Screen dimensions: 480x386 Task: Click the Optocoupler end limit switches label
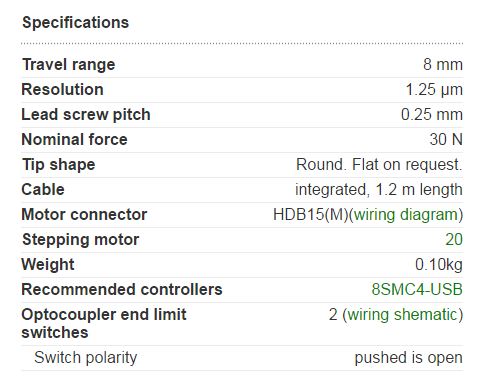tap(104, 323)
